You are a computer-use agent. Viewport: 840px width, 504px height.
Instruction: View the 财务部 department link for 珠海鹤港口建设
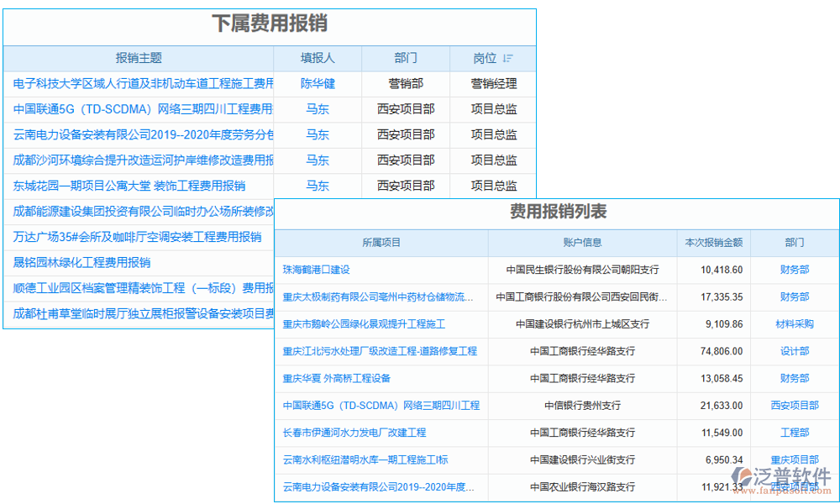point(795,270)
